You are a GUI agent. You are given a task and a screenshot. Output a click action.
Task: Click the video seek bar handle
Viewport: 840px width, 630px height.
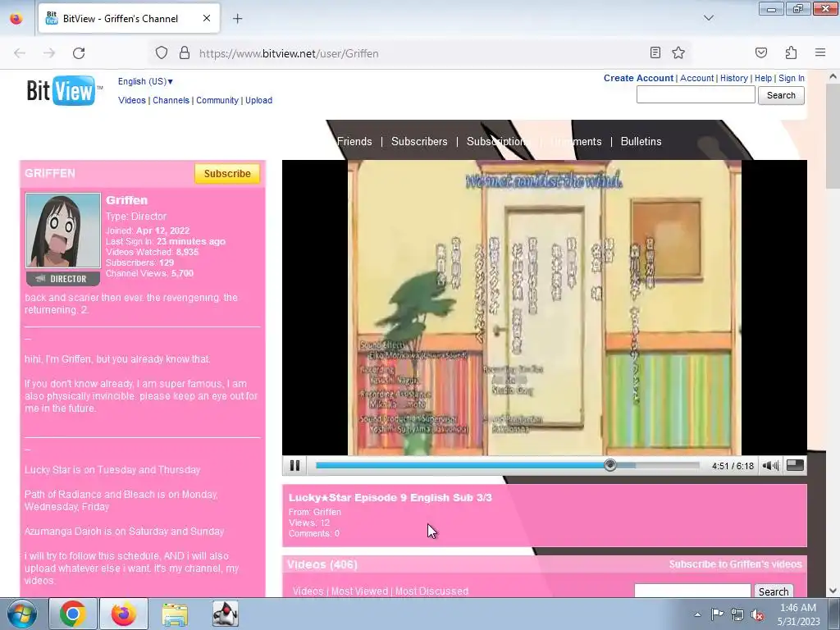tap(609, 466)
